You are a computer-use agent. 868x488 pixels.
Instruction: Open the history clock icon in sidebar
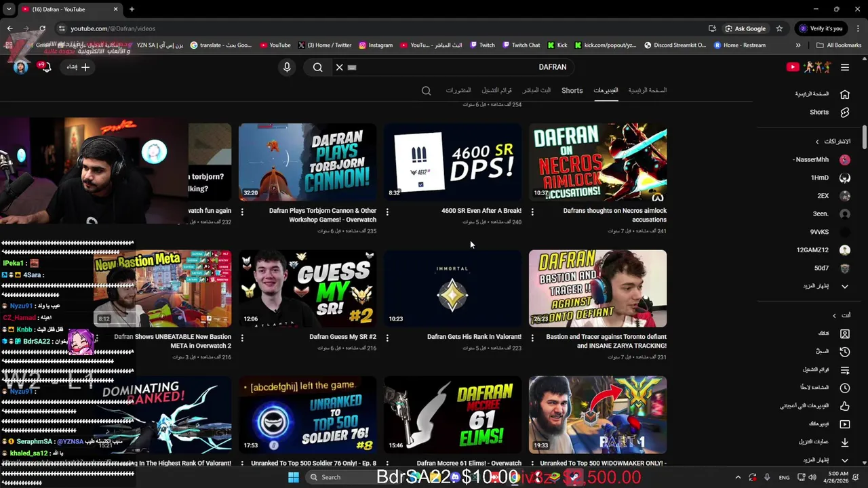click(844, 352)
